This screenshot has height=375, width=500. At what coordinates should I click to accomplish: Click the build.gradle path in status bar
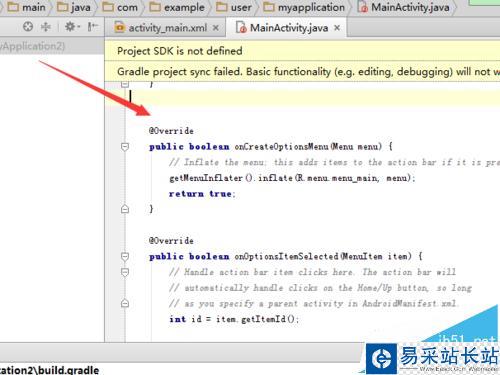pyautogui.click(x=49, y=370)
